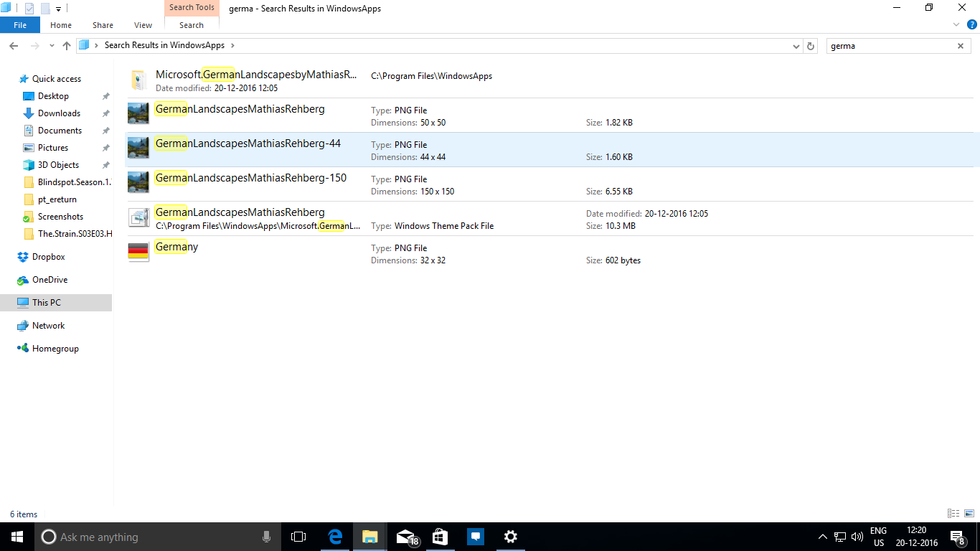
Task: Open Documents in the navigation pane
Action: coord(60,131)
